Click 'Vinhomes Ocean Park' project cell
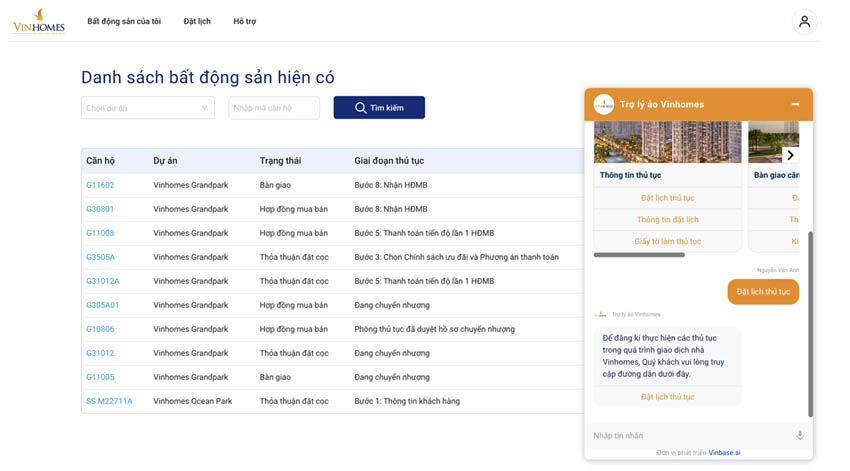 pos(192,401)
